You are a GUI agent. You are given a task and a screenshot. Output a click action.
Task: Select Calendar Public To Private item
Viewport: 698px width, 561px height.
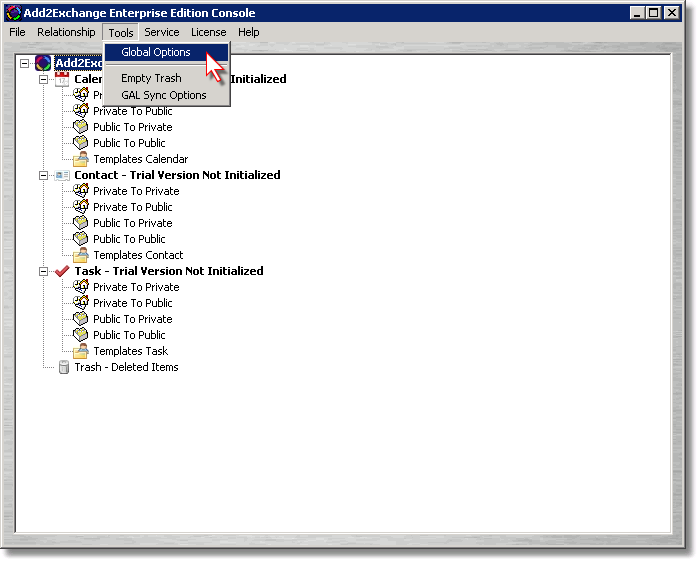[133, 127]
